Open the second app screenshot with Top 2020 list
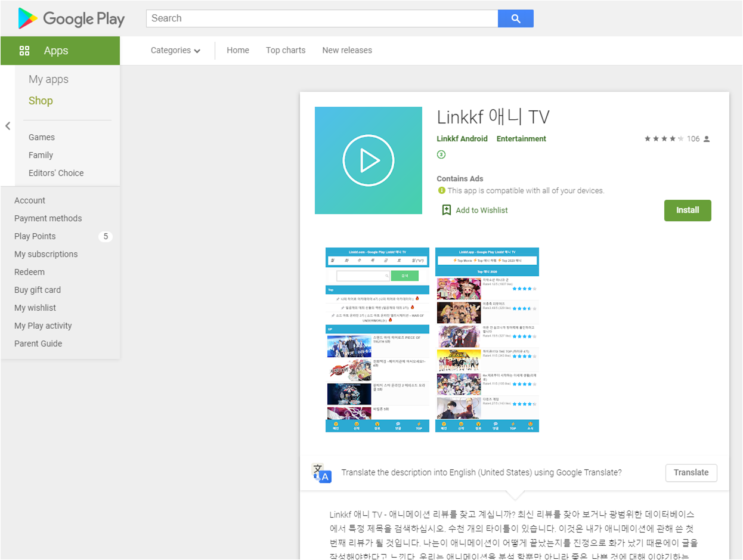The height and width of the screenshot is (560, 743). pyautogui.click(x=487, y=340)
